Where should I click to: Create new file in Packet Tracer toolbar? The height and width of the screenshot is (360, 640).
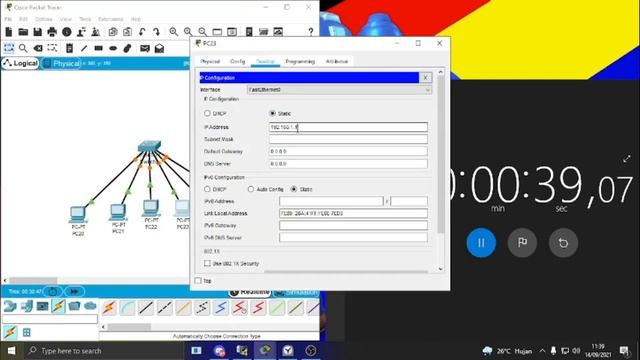click(x=9, y=32)
